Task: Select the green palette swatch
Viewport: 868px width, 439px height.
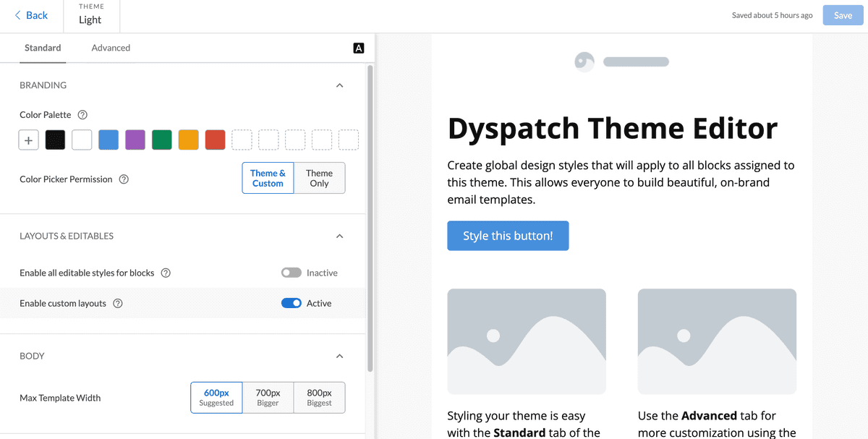Action: (162, 140)
